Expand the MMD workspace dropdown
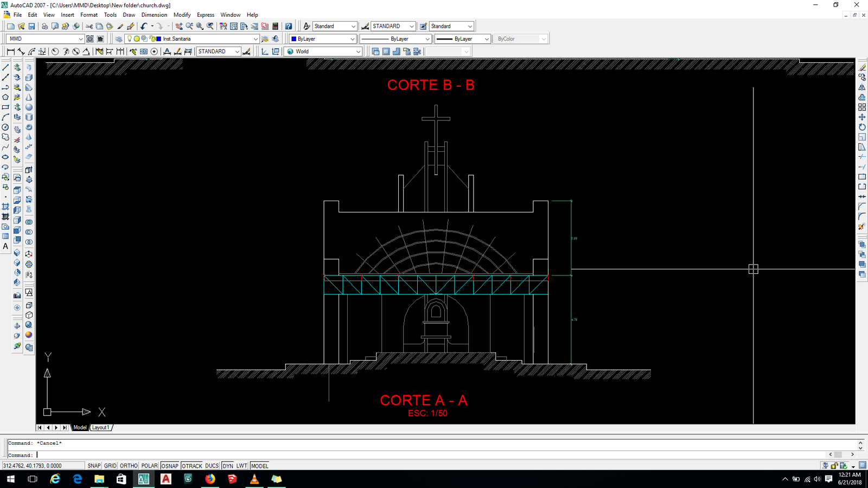Viewport: 868px width, 488px height. click(81, 39)
